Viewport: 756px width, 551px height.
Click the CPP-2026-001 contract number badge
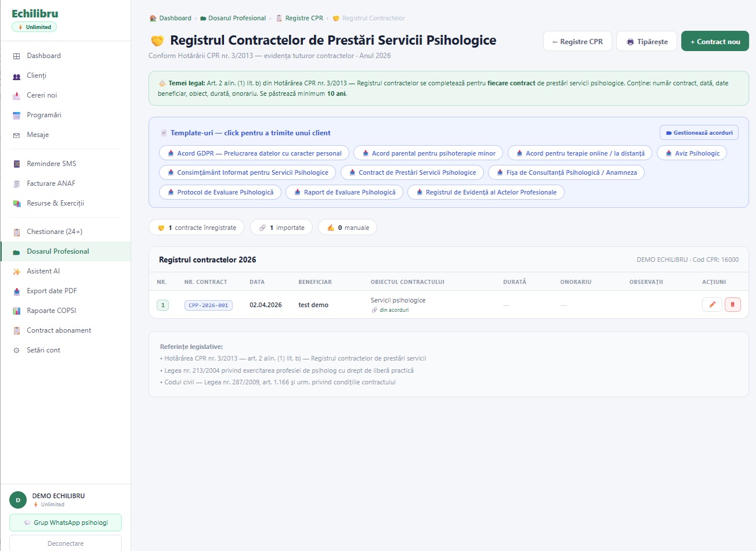pyautogui.click(x=208, y=304)
